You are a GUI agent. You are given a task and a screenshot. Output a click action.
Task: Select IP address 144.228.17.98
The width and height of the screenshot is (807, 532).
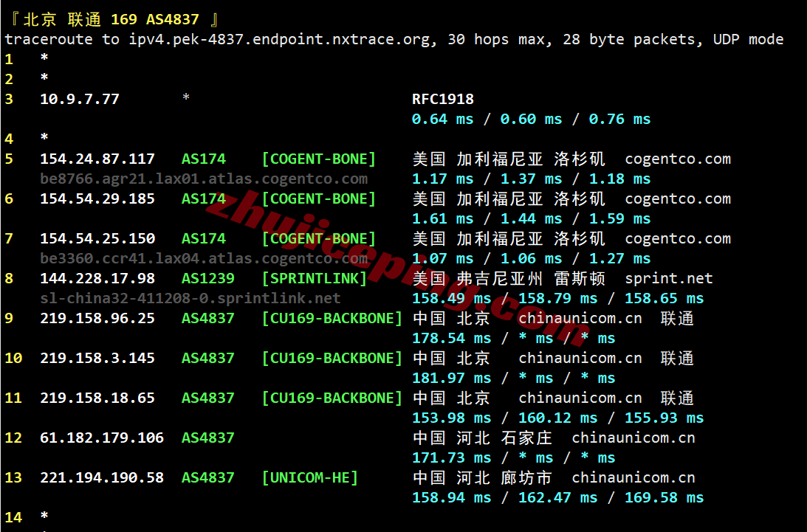coord(97,278)
